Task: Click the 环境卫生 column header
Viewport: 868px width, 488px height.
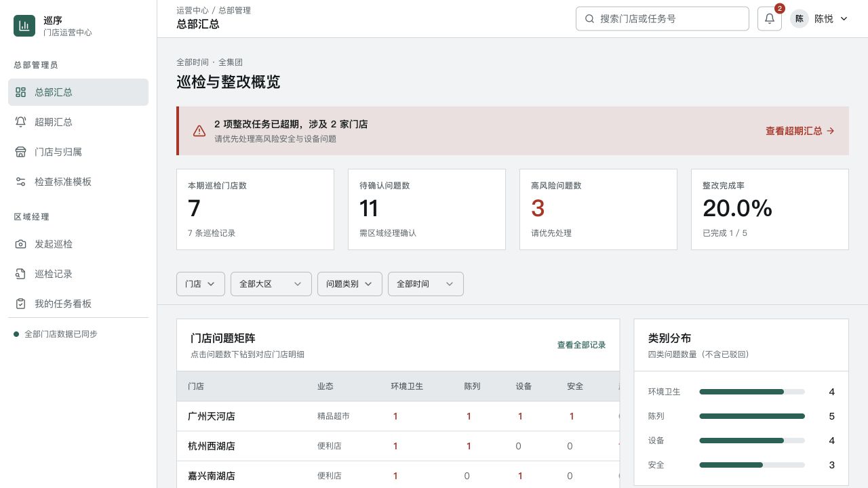Action: 407,386
